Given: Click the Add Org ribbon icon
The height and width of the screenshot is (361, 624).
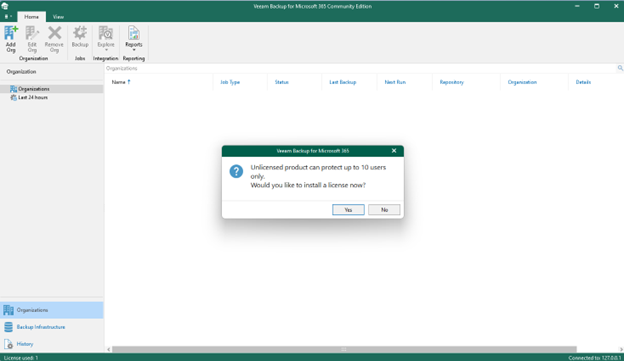Looking at the screenshot, I should [x=11, y=39].
